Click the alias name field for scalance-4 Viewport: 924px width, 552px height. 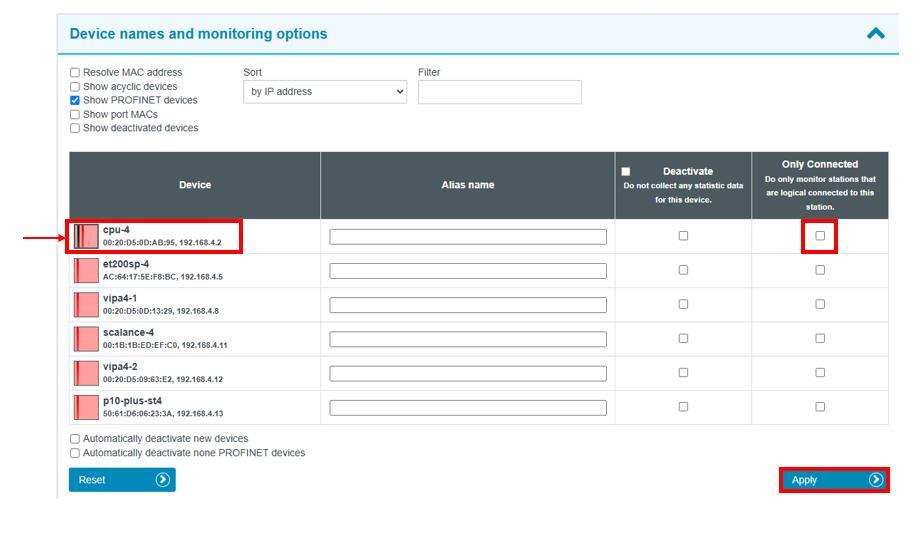tap(468, 339)
